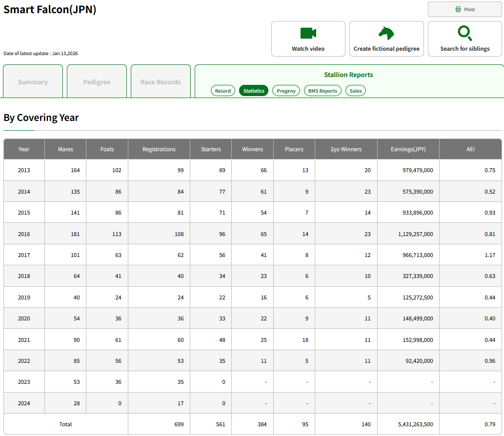Switch to the Summary tab
Screen dimensions: 504x436
click(33, 81)
